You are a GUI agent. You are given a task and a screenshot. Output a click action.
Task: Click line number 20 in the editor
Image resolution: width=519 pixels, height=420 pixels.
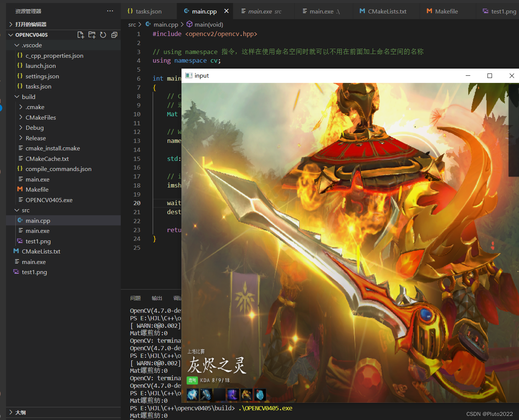click(137, 203)
